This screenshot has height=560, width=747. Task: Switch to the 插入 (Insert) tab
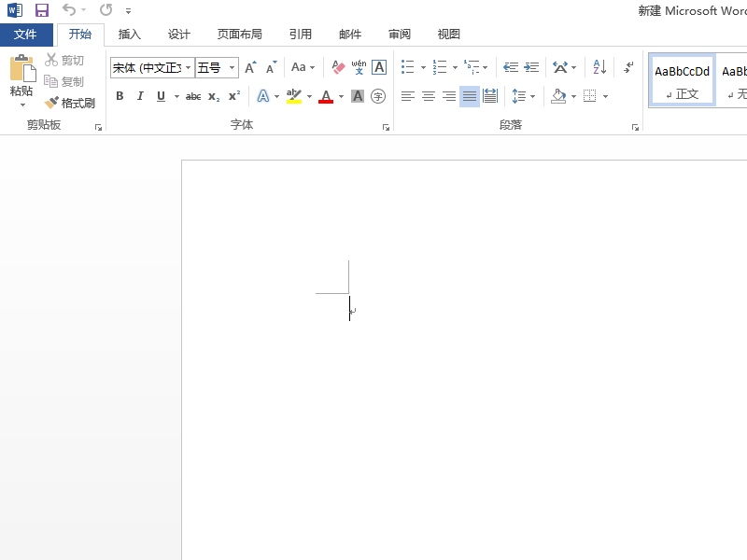pos(130,35)
